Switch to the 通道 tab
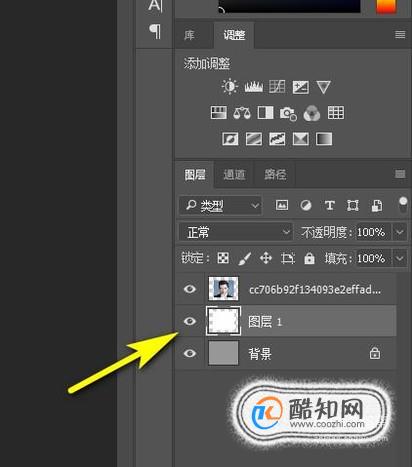The image size is (412, 467). tap(234, 175)
